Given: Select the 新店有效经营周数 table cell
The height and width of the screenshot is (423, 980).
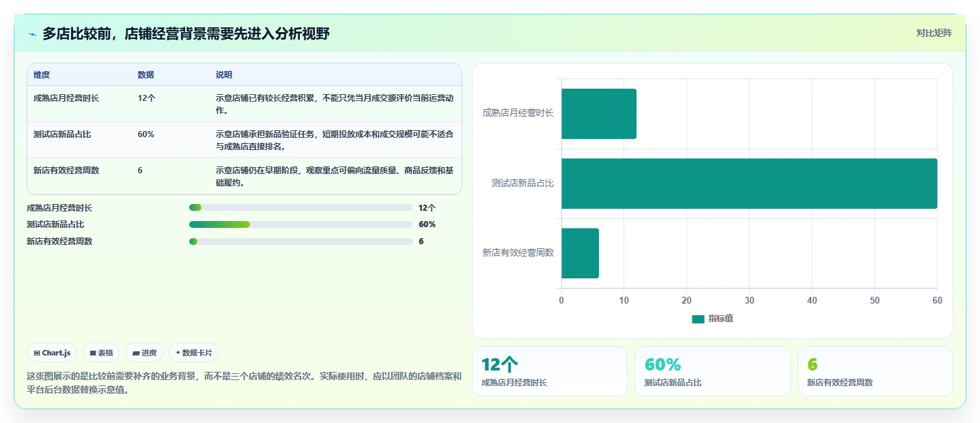Looking at the screenshot, I should (x=66, y=171).
